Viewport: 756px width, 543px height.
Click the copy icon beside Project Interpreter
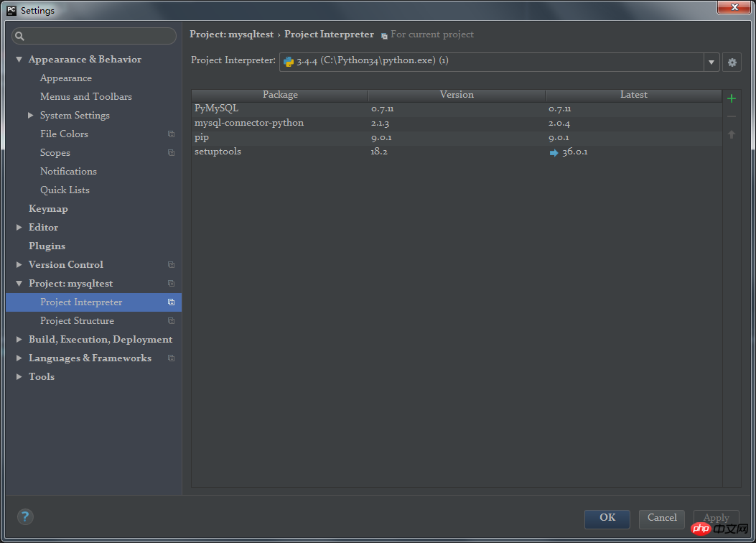pos(171,302)
